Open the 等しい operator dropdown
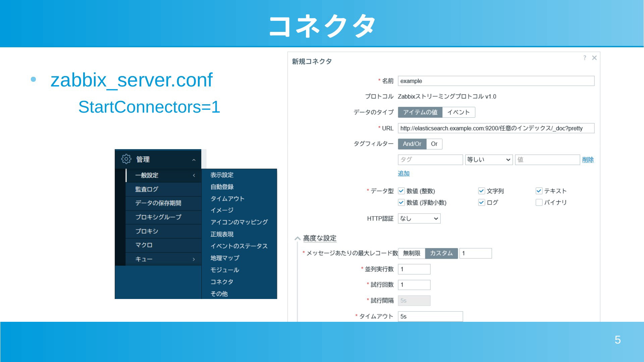The width and height of the screenshot is (644, 362). (489, 160)
